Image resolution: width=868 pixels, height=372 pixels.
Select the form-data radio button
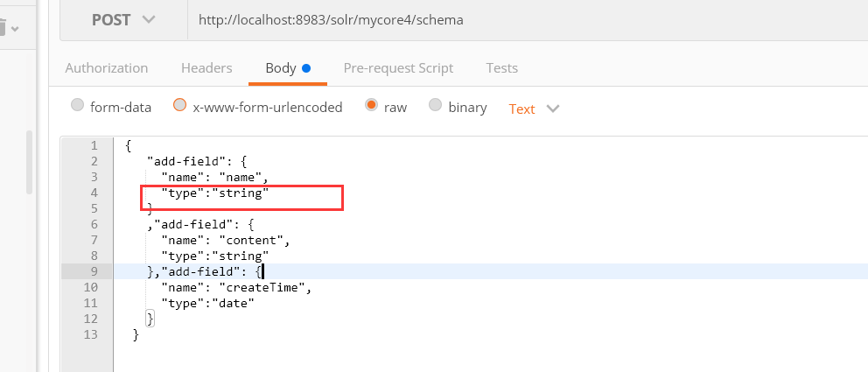pyautogui.click(x=78, y=105)
